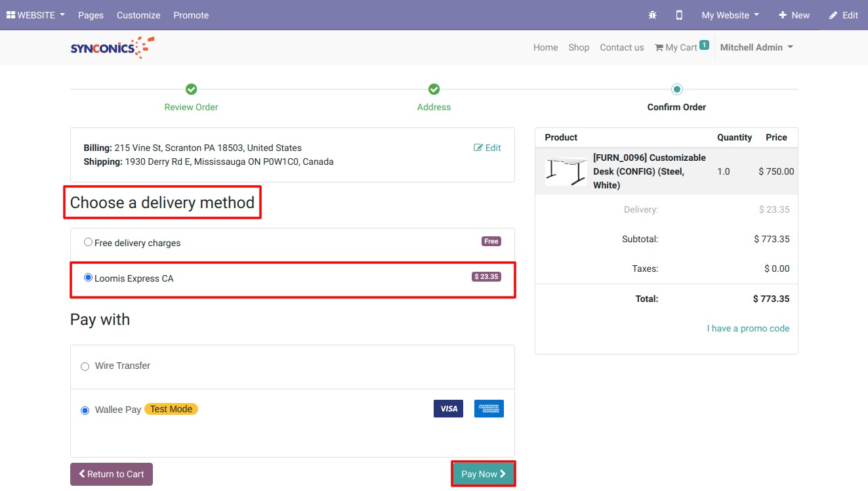Viewport: 868px width, 491px height.
Task: Choose Wire Transfer payment method
Action: pyautogui.click(x=85, y=366)
